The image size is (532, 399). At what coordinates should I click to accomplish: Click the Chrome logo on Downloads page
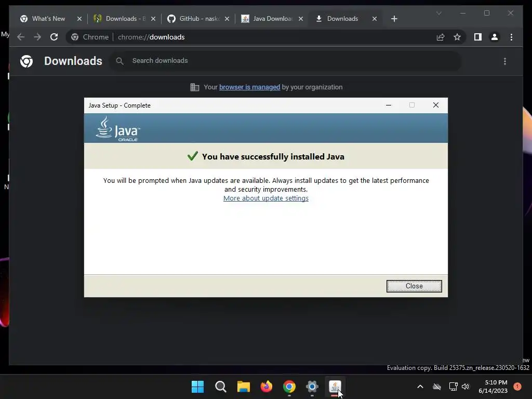click(x=26, y=61)
